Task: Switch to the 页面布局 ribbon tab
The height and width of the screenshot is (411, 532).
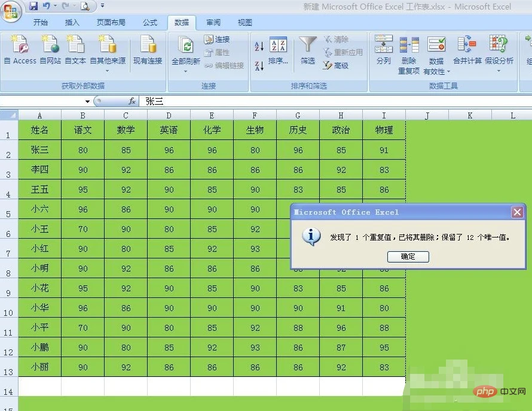Action: [111, 23]
